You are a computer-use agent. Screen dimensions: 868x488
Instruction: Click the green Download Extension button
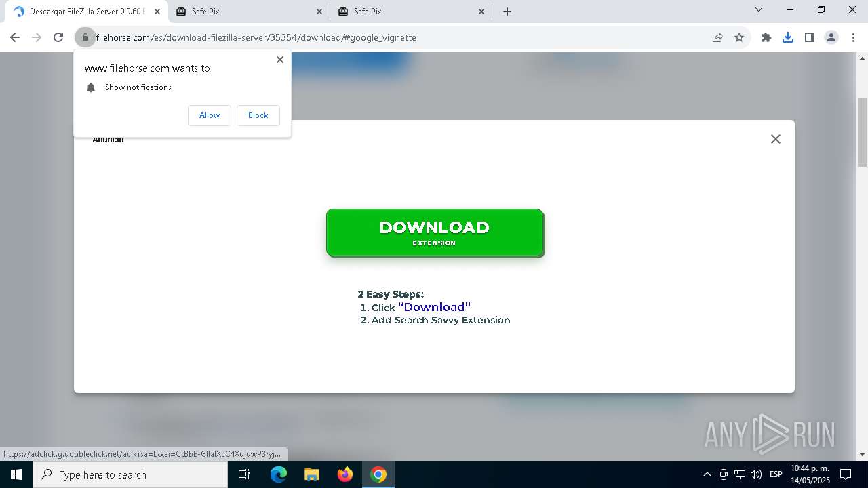pos(435,233)
